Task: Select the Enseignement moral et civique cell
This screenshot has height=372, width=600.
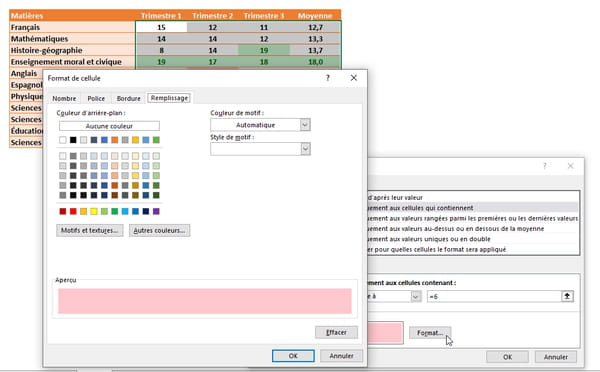Action: click(72, 62)
